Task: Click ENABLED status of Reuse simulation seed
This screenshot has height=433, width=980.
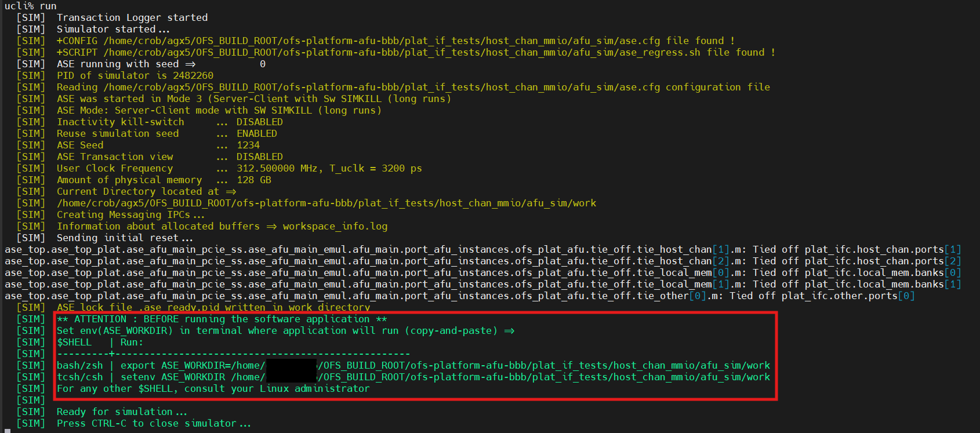Action: click(x=256, y=133)
